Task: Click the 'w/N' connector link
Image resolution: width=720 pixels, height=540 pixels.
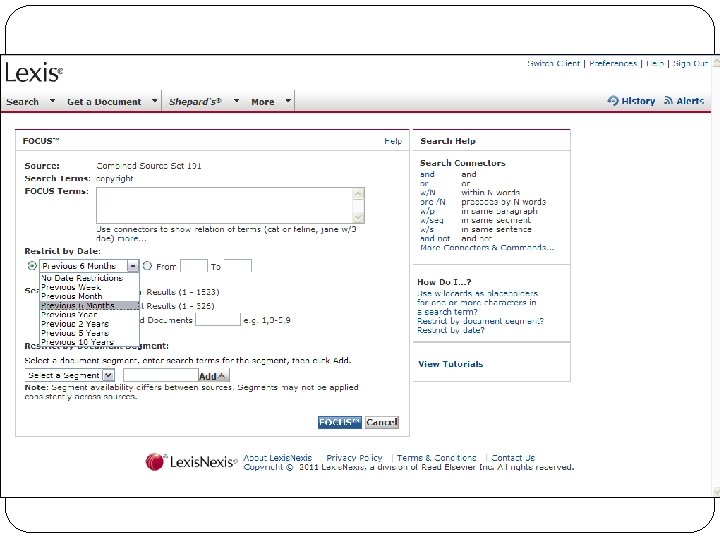Action: [x=428, y=192]
